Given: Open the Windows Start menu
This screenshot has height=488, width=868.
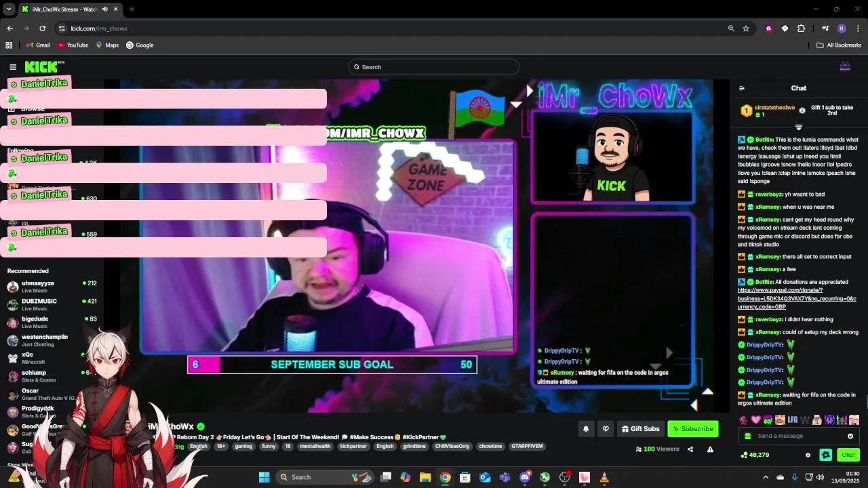Looking at the screenshot, I should 264,477.
